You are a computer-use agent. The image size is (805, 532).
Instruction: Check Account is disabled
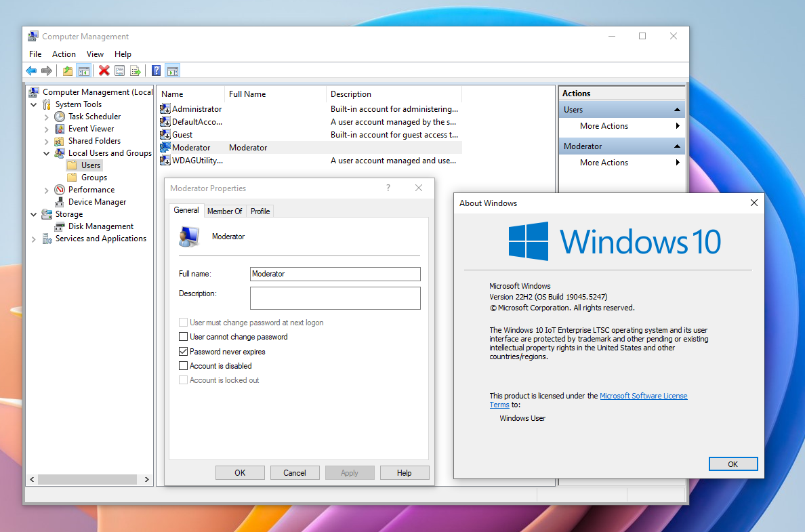[x=183, y=366]
